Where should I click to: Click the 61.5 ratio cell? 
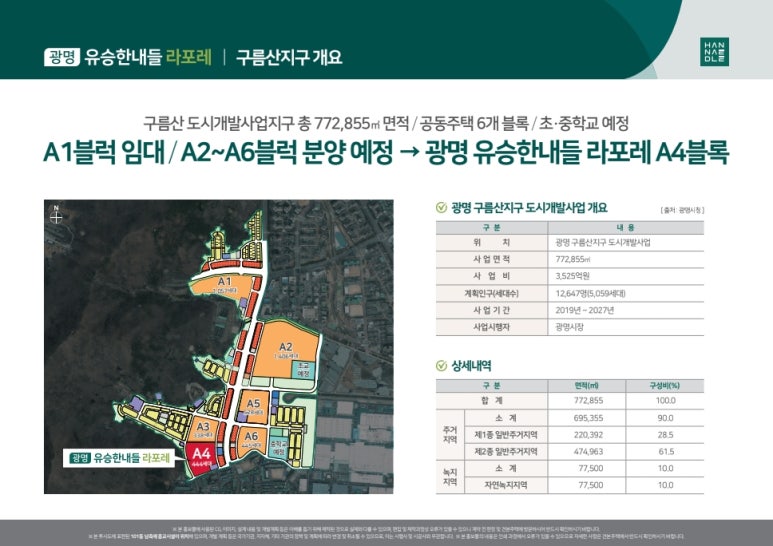click(x=665, y=451)
